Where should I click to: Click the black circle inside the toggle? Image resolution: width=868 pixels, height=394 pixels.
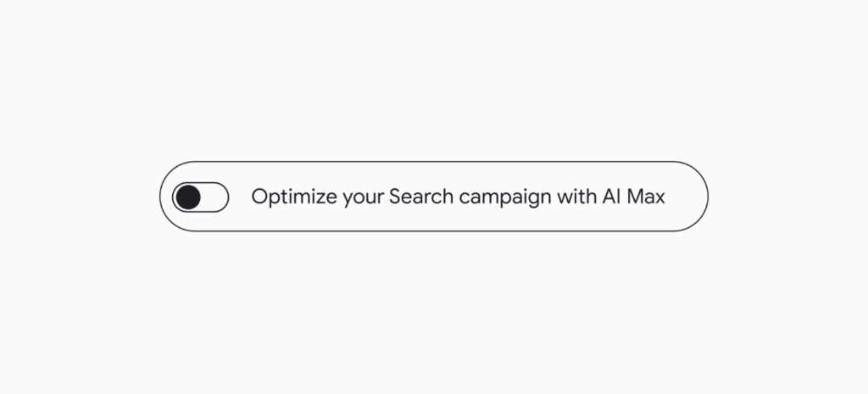click(x=188, y=197)
